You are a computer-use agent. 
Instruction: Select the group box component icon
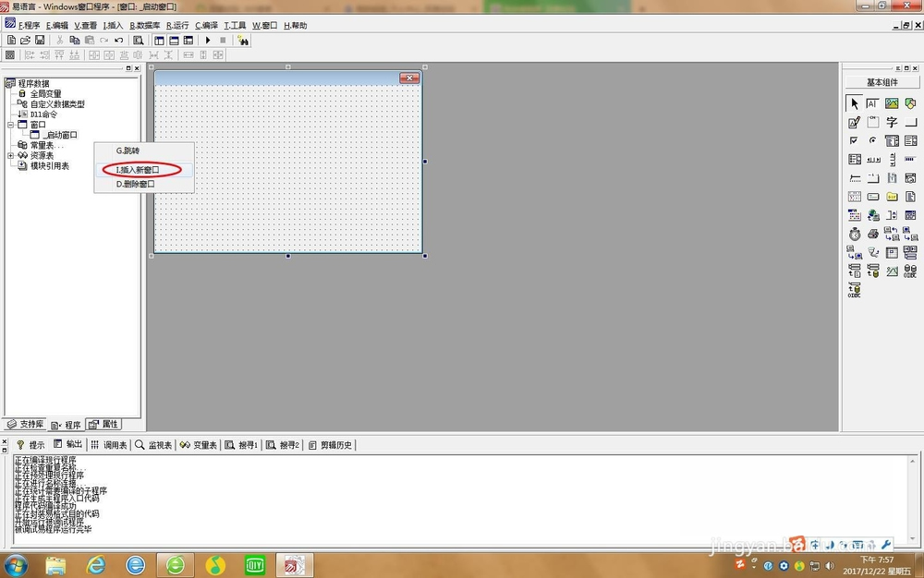pos(873,123)
